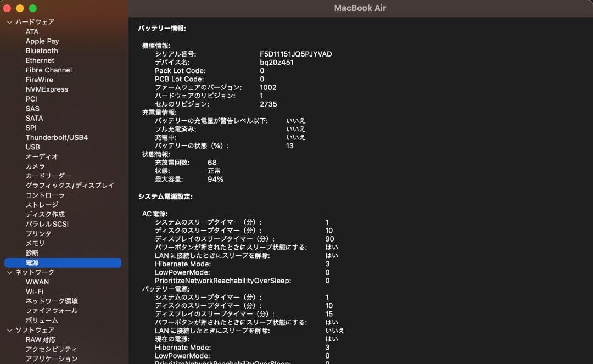The height and width of the screenshot is (364, 593).
Task: Open the プリンタ entry
Action: pyautogui.click(x=38, y=233)
